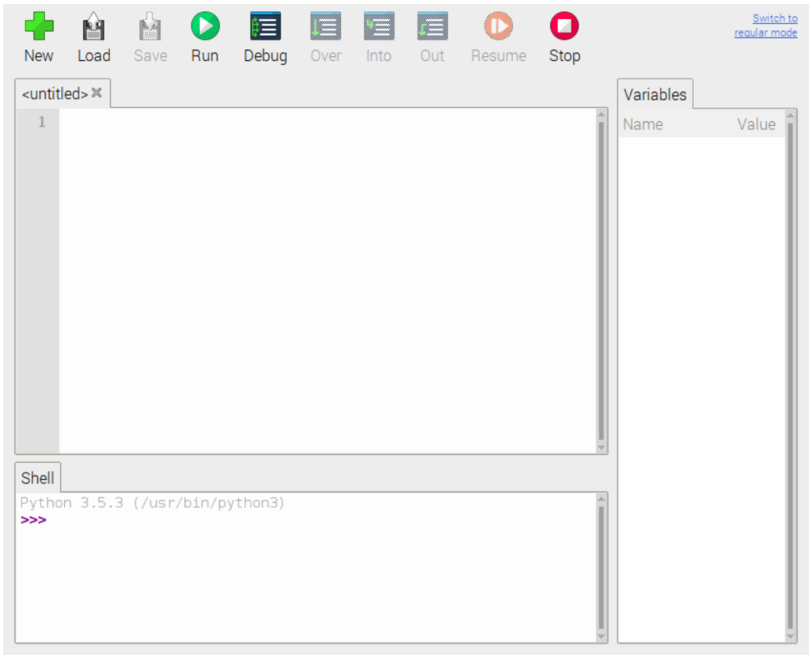Click the Shell scrollbar up arrow
This screenshot has width=812, height=658.
tap(601, 499)
